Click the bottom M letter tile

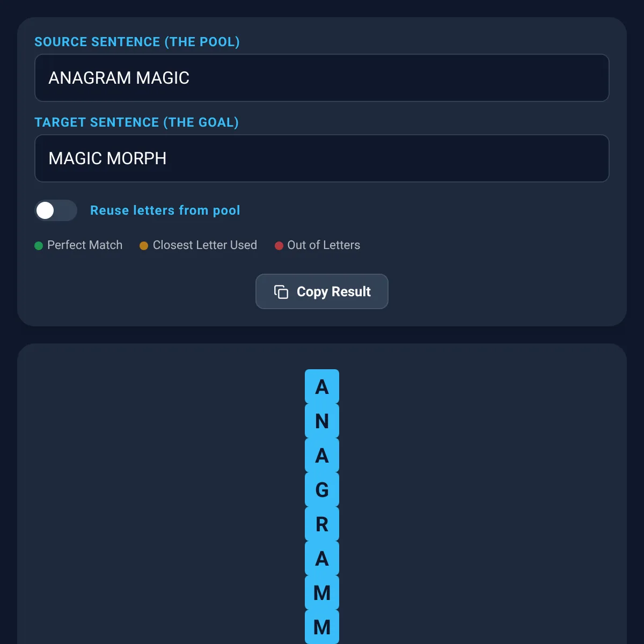click(x=322, y=627)
